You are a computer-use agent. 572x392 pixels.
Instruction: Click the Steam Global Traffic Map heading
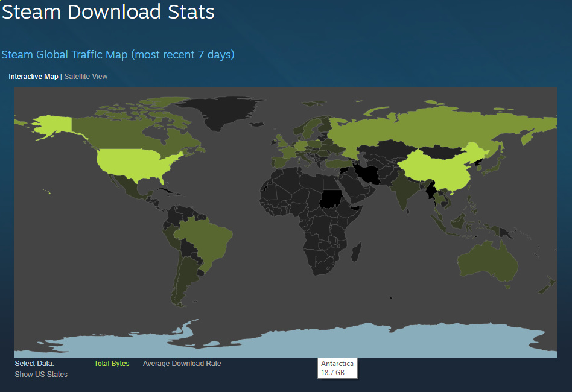[118, 55]
